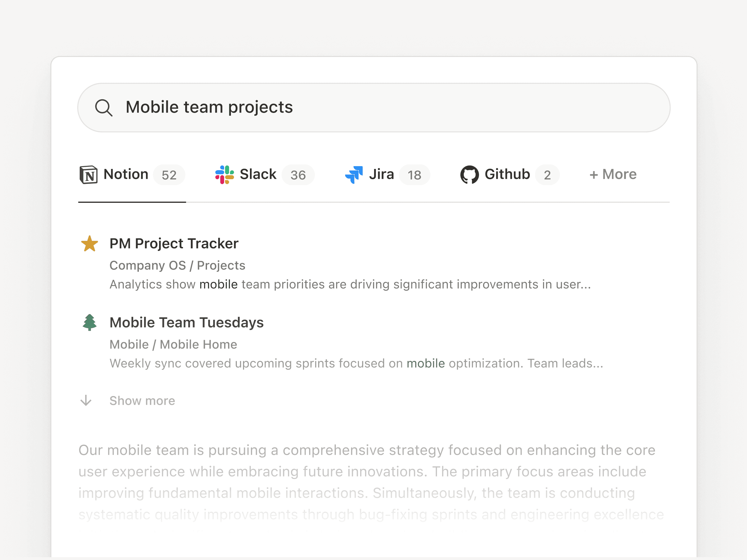Screen dimensions: 747x560
Task: Click the Notion source icon
Action: point(89,175)
